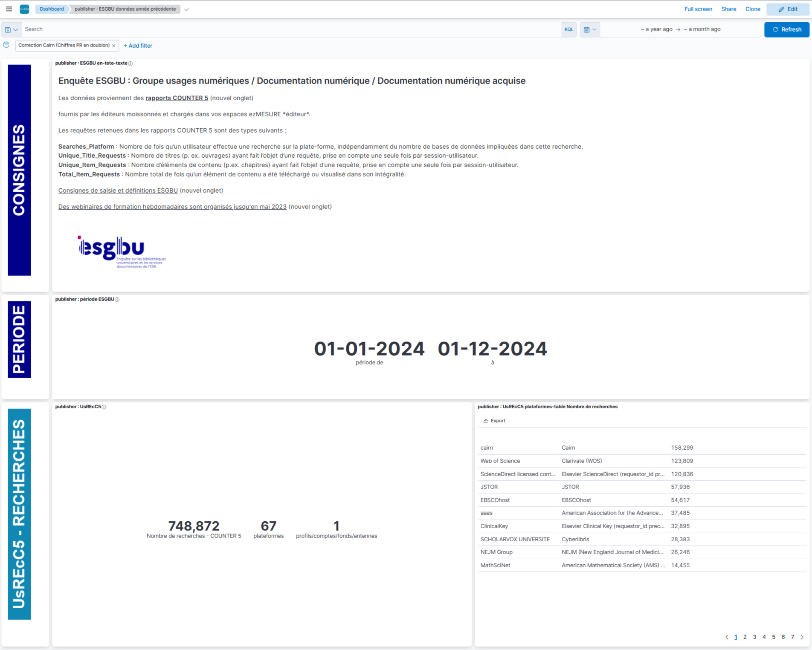Select table page 4
The width and height of the screenshot is (812, 650).
[764, 637]
